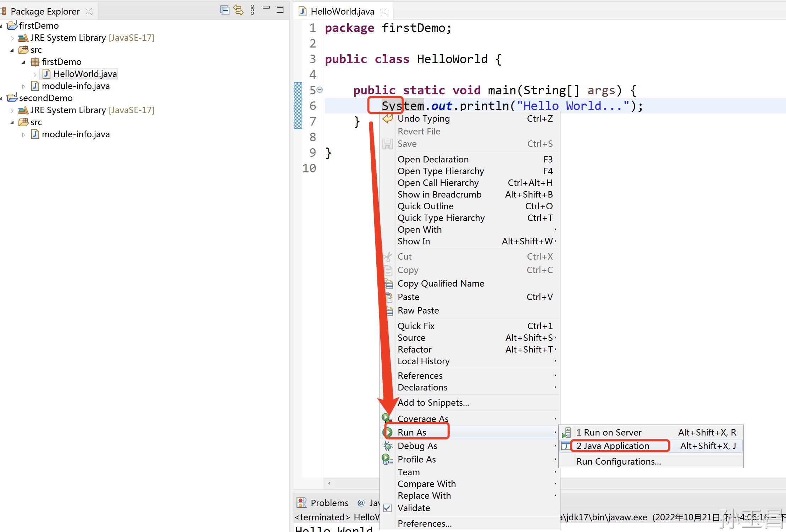Collapse the main method fold marker
The height and width of the screenshot is (532, 786).
[x=320, y=90]
